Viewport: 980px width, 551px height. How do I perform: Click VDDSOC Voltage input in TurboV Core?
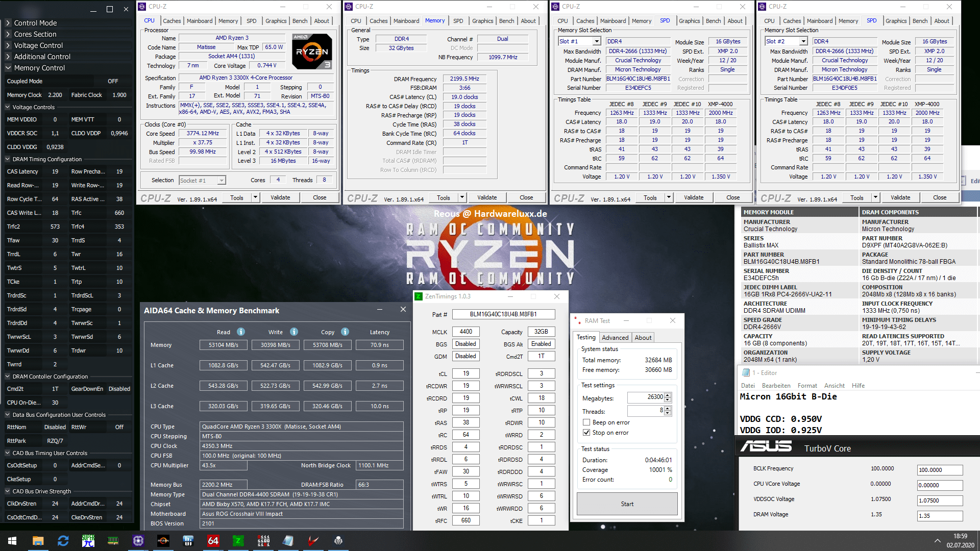(940, 500)
